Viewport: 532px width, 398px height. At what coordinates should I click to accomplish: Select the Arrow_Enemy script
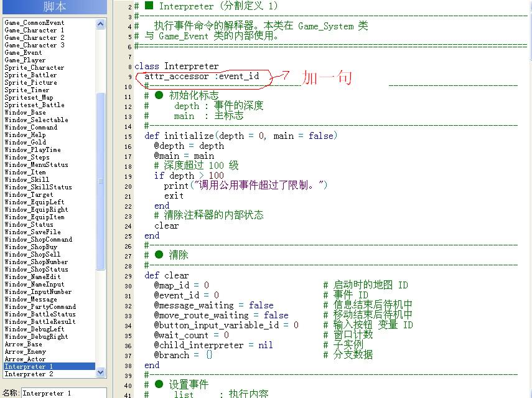tap(25, 351)
